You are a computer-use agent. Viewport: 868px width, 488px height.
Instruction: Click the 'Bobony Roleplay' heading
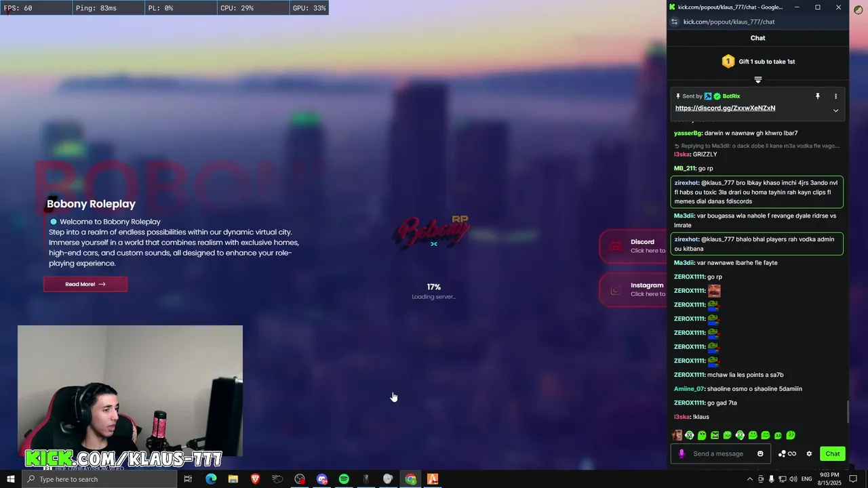(91, 204)
